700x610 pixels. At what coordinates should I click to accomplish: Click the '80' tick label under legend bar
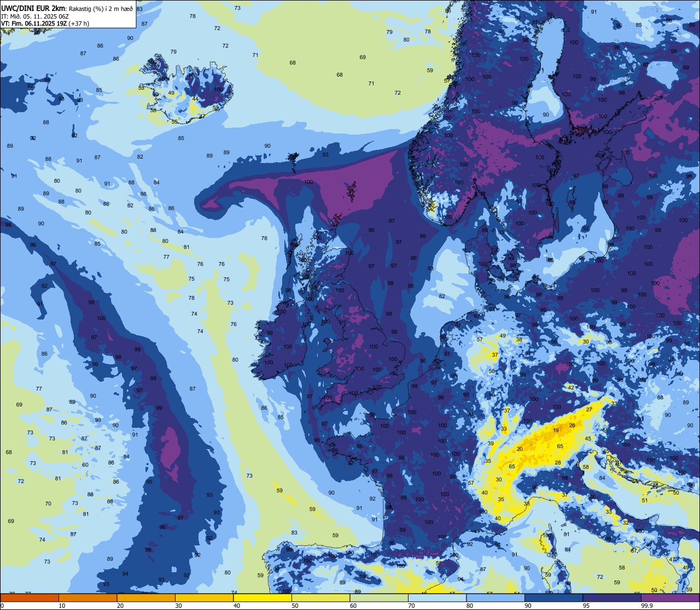coord(470,606)
